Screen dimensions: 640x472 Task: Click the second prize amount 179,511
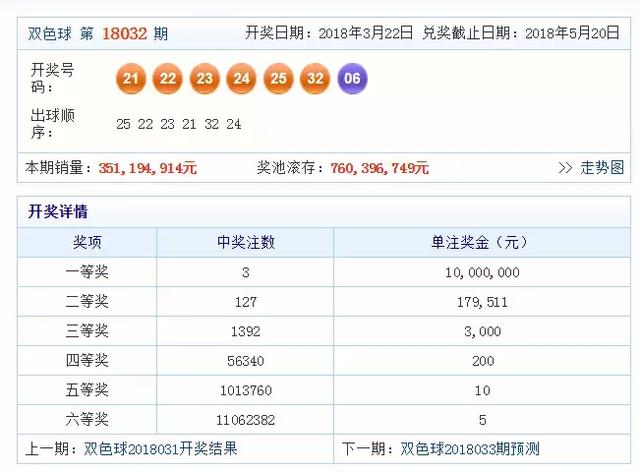[482, 303]
